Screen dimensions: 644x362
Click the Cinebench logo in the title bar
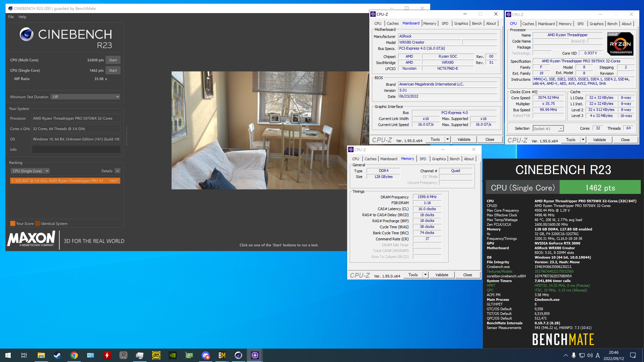point(10,9)
